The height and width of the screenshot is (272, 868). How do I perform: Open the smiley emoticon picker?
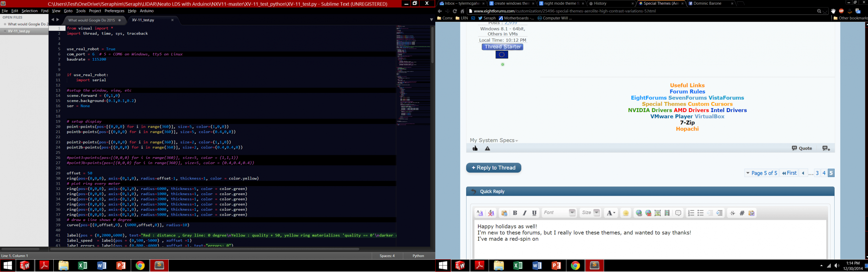625,213
